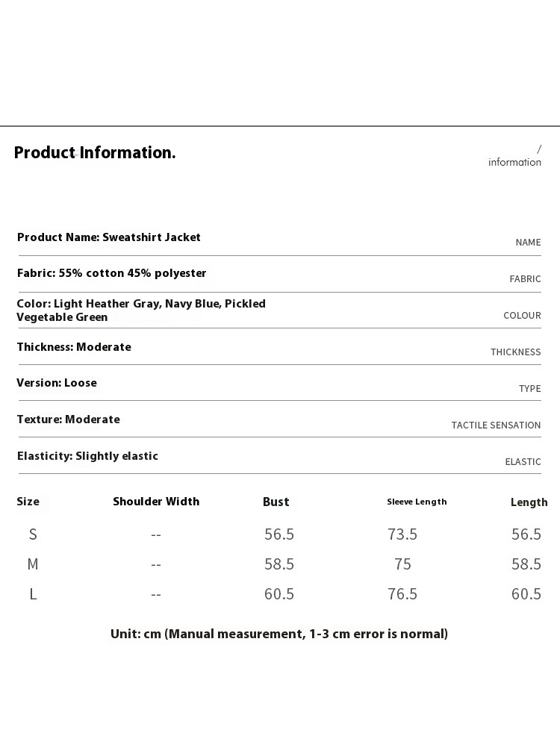Click the small "information" label at top right
The width and height of the screenshot is (560, 733).
tap(514, 162)
